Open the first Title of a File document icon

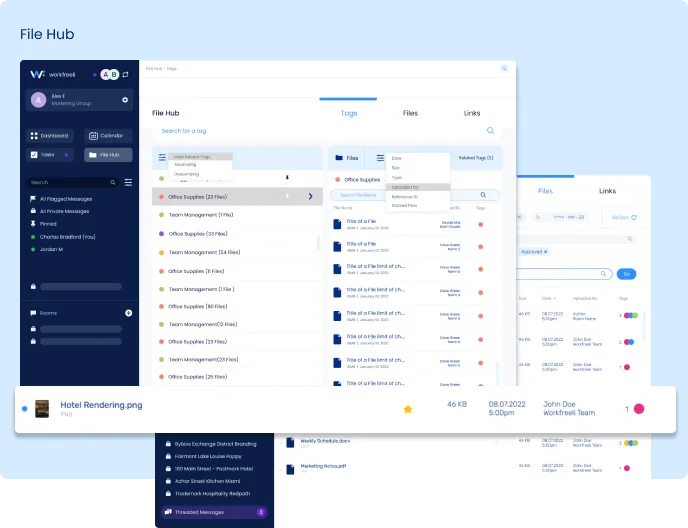[x=337, y=224]
